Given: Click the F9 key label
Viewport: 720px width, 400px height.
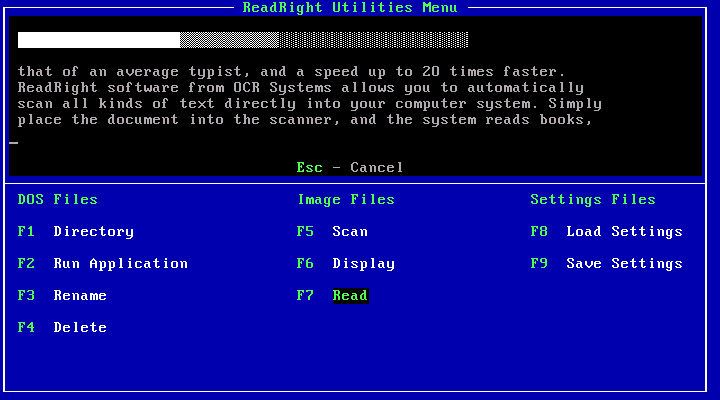Looking at the screenshot, I should (539, 264).
